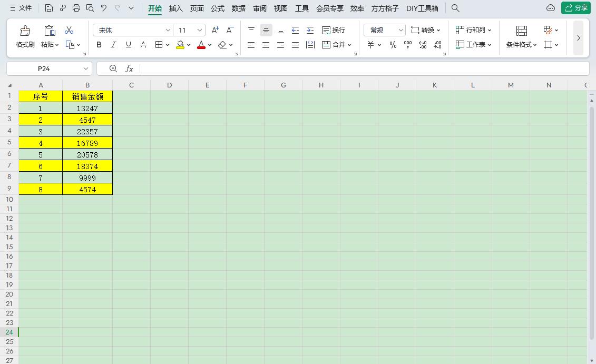Click the Borders grid icon
The height and width of the screenshot is (364, 596).
(159, 45)
